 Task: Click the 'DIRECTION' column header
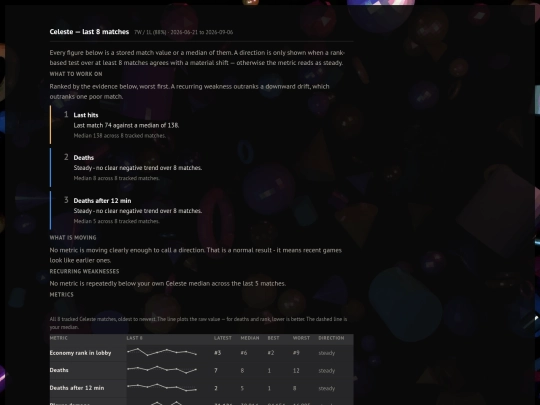tap(331, 338)
